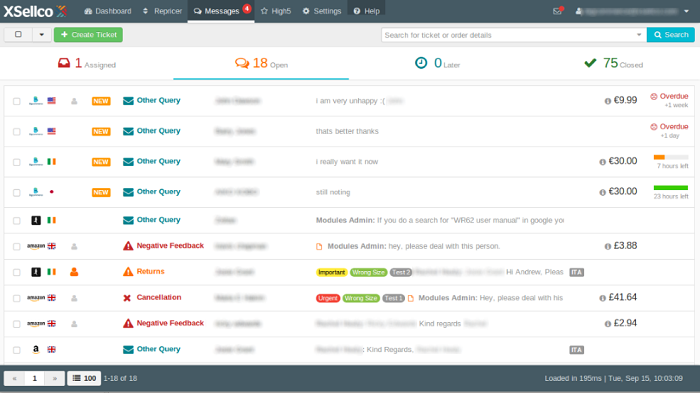700x393 pixels.
Task: Click the assignee icon on 'i am very unhappy' row
Action: click(x=74, y=101)
